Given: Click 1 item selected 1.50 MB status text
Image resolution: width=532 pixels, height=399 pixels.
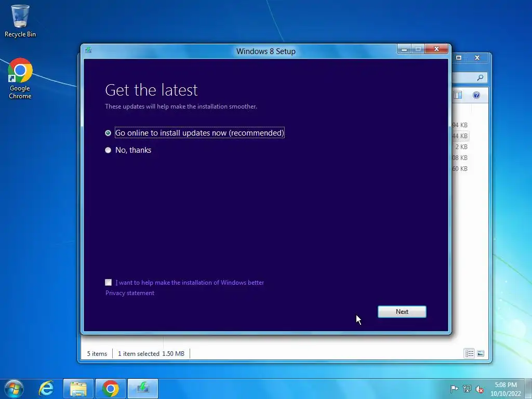Looking at the screenshot, I should pyautogui.click(x=151, y=353).
